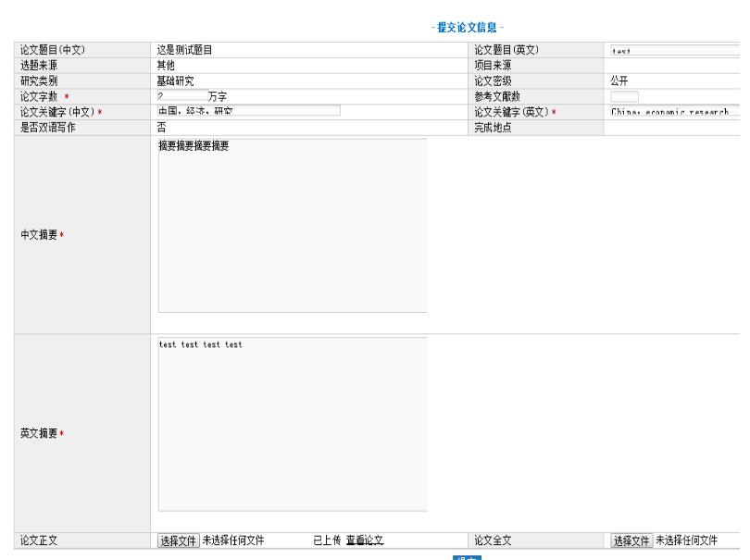
Task: Click inside the 英文摘要 text area
Action: tap(292, 424)
